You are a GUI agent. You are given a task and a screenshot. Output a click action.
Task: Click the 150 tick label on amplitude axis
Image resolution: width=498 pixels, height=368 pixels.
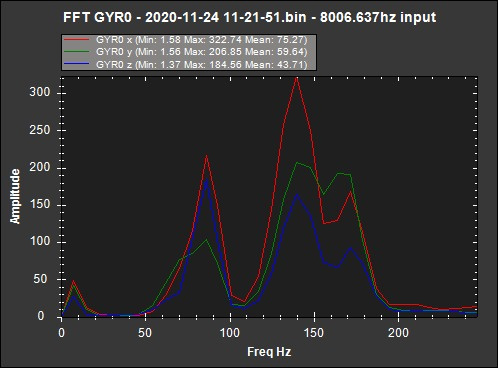(40, 204)
